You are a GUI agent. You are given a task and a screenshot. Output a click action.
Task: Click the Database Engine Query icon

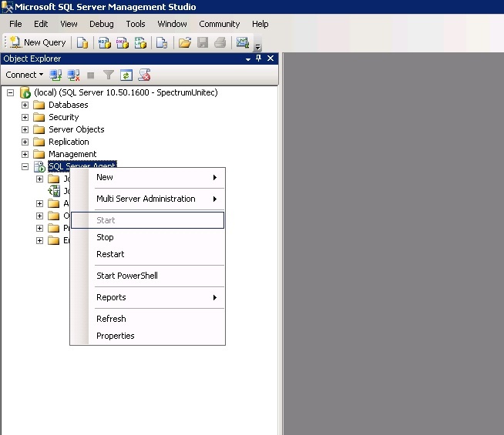82,42
